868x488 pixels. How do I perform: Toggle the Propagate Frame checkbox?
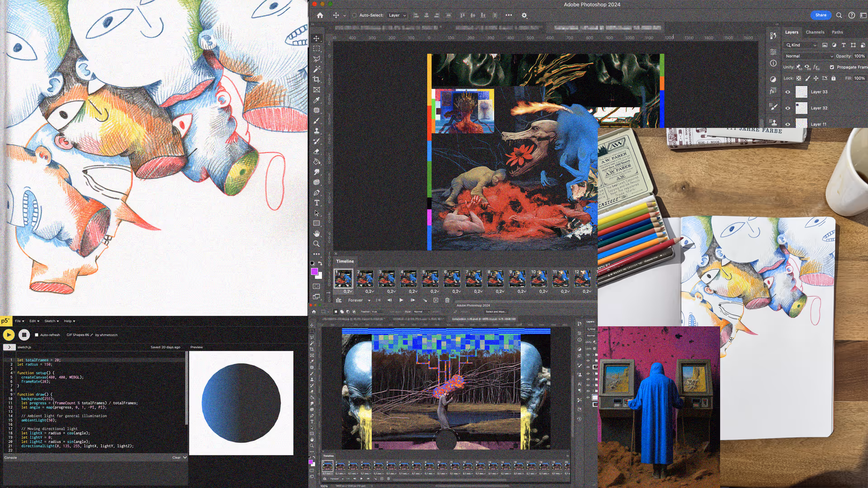pyautogui.click(x=832, y=67)
